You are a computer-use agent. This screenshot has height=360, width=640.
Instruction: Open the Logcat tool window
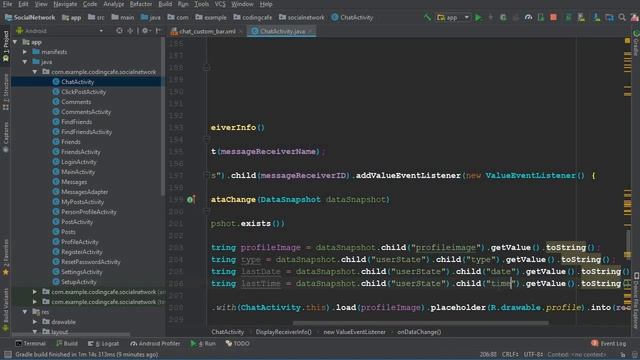[x=103, y=344]
